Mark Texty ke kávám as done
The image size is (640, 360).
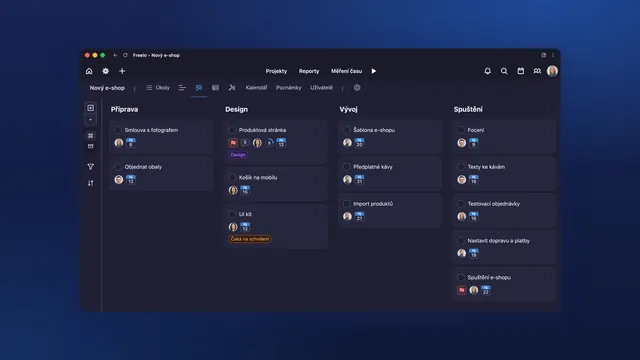[x=461, y=167]
